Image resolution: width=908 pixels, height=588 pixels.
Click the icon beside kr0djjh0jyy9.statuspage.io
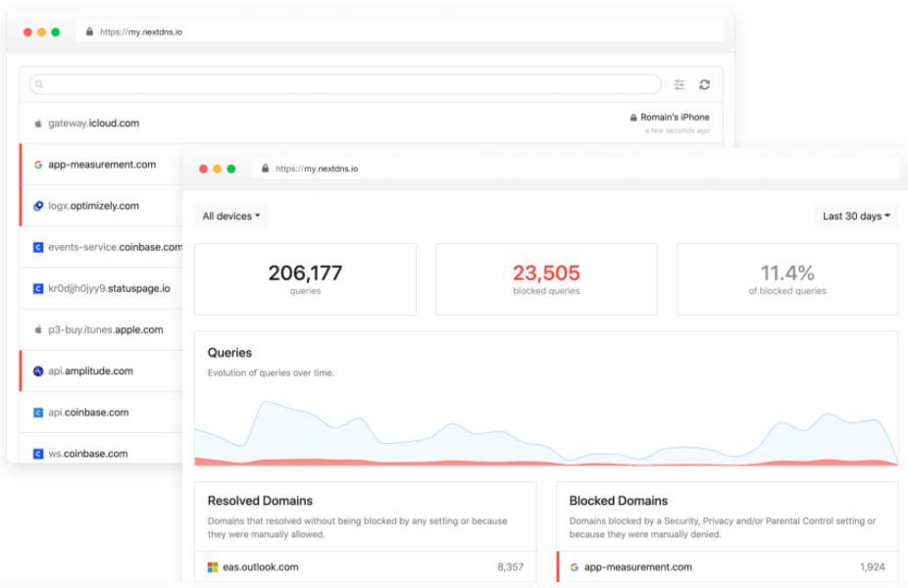point(38,288)
